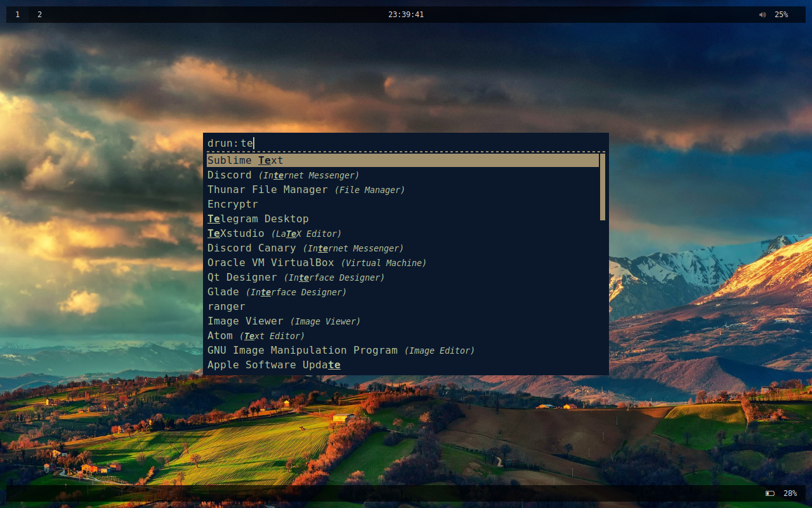Viewport: 812px width, 508px height.
Task: Switch to workspace 1 in top bar
Action: 17,15
